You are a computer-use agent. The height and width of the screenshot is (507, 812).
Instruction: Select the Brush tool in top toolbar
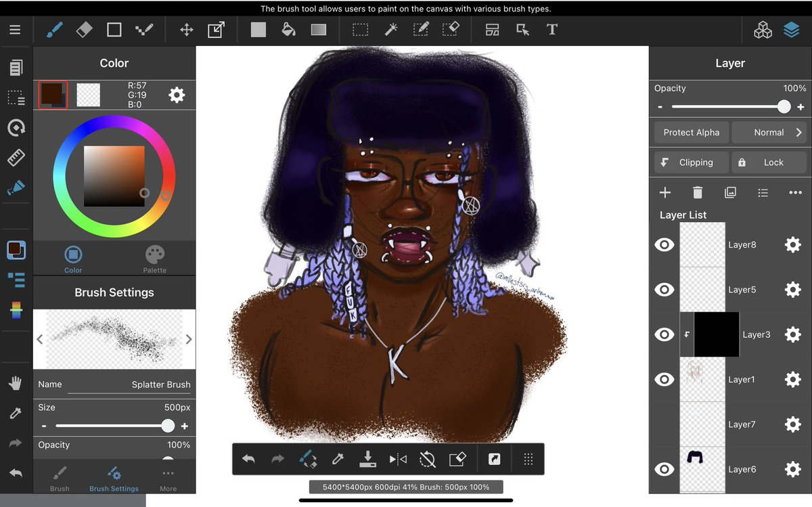click(55, 30)
